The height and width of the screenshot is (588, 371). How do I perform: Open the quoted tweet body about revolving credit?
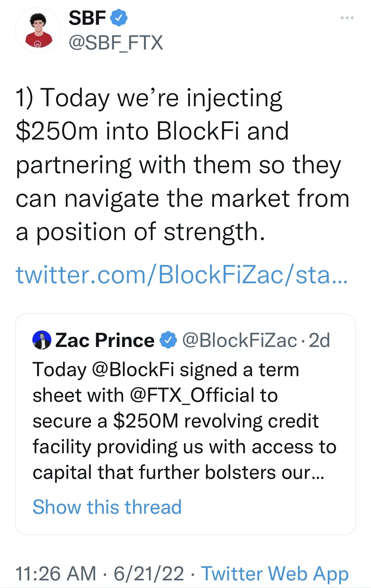point(184,434)
